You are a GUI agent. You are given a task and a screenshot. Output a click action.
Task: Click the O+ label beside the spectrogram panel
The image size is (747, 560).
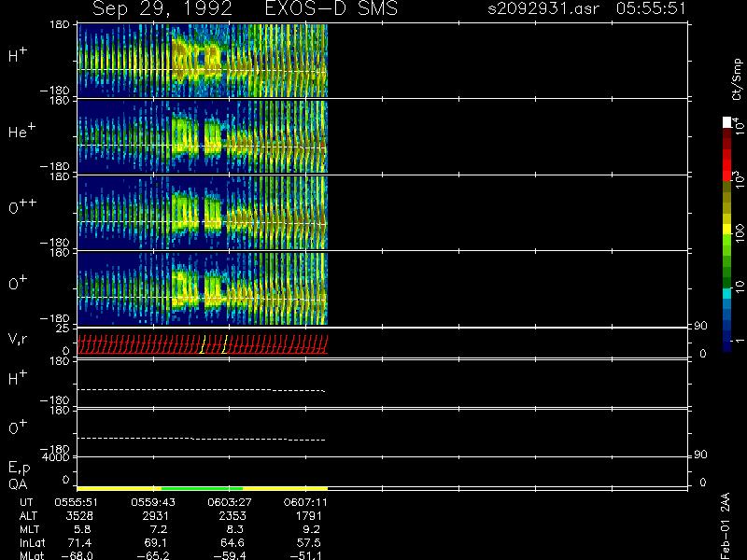click(x=18, y=283)
